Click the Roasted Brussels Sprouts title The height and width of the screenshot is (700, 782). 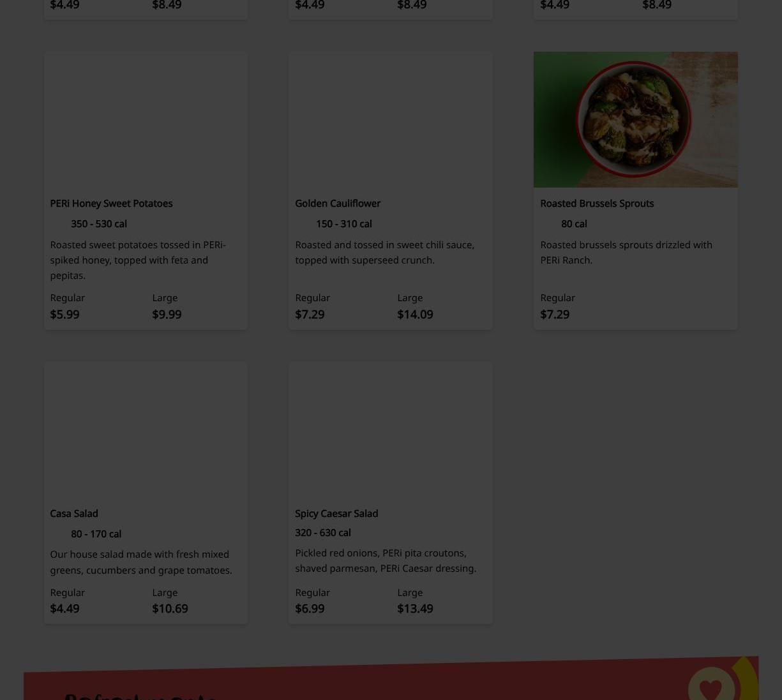pyautogui.click(x=597, y=203)
